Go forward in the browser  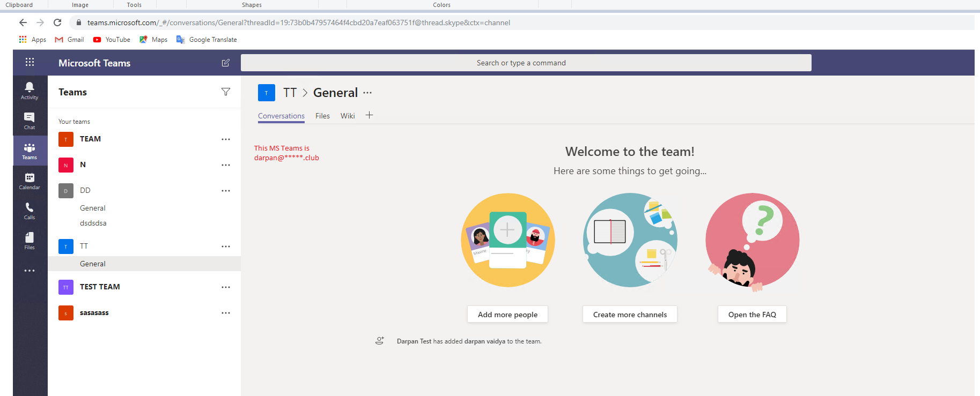(40, 23)
